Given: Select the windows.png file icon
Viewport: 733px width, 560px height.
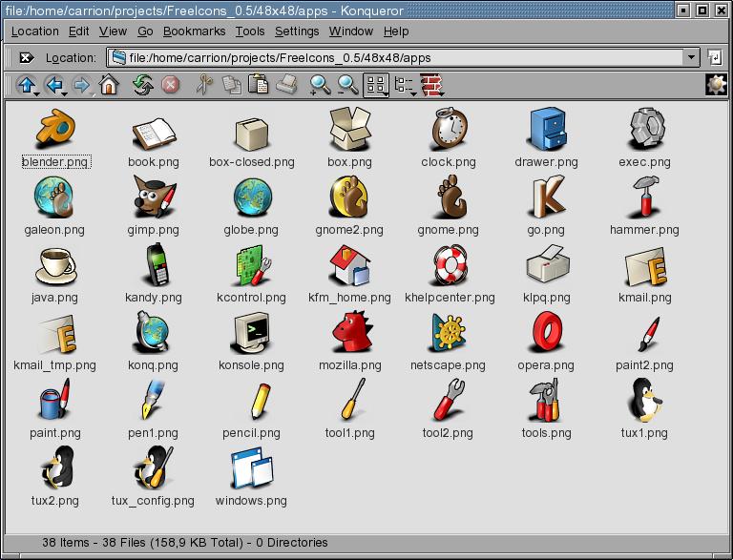Looking at the screenshot, I should click(x=252, y=468).
